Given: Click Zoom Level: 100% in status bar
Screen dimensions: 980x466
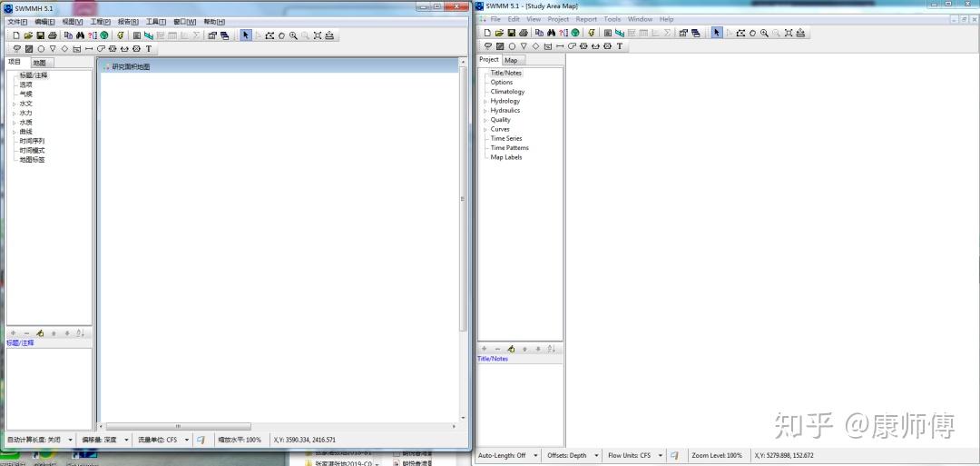Looking at the screenshot, I should point(717,456).
